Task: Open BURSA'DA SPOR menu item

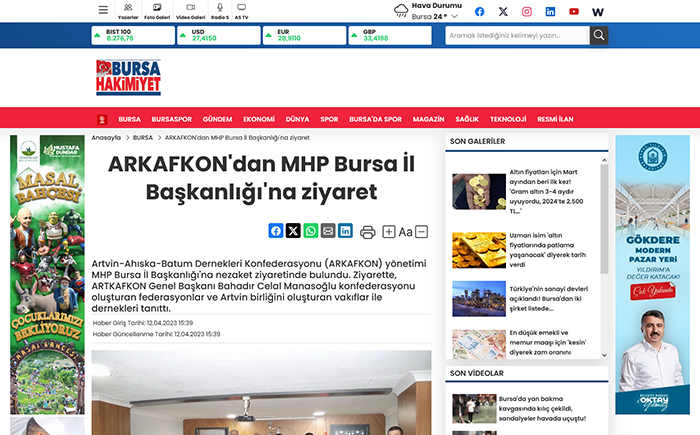Action: pos(375,119)
